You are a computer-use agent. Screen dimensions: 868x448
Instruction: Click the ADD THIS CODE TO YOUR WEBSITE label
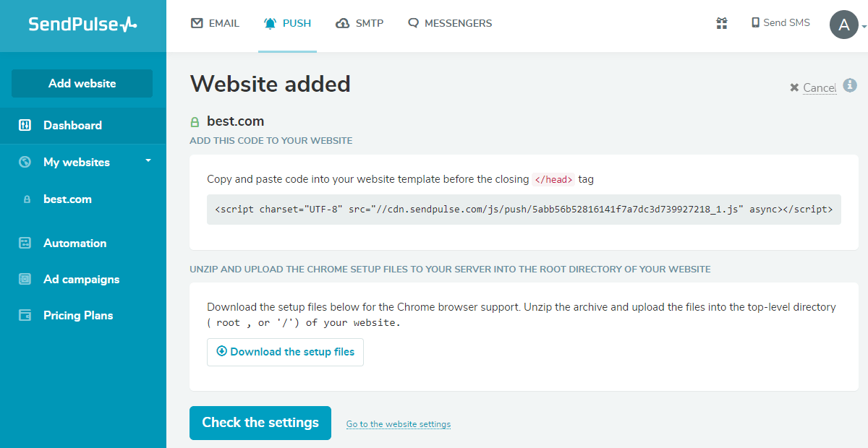click(x=271, y=141)
